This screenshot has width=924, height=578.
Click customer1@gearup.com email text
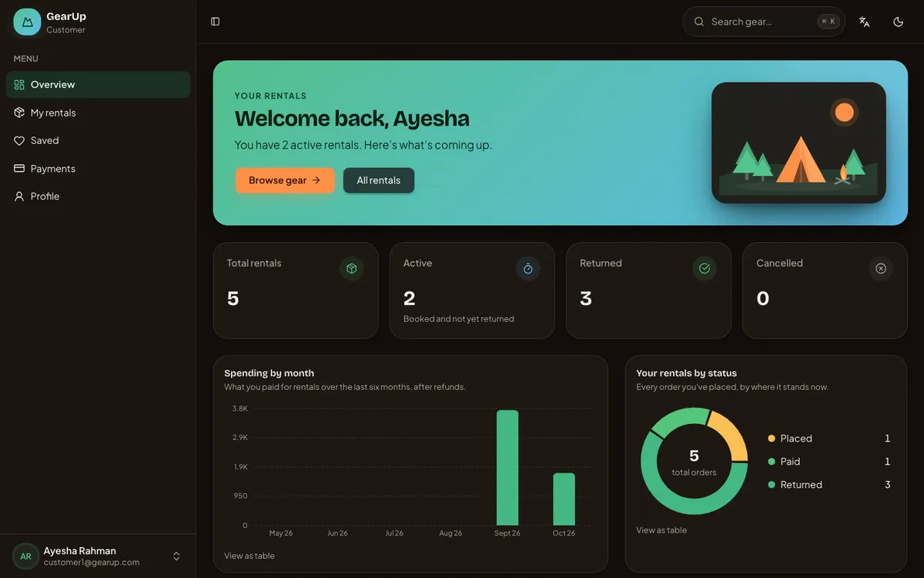pyautogui.click(x=92, y=563)
